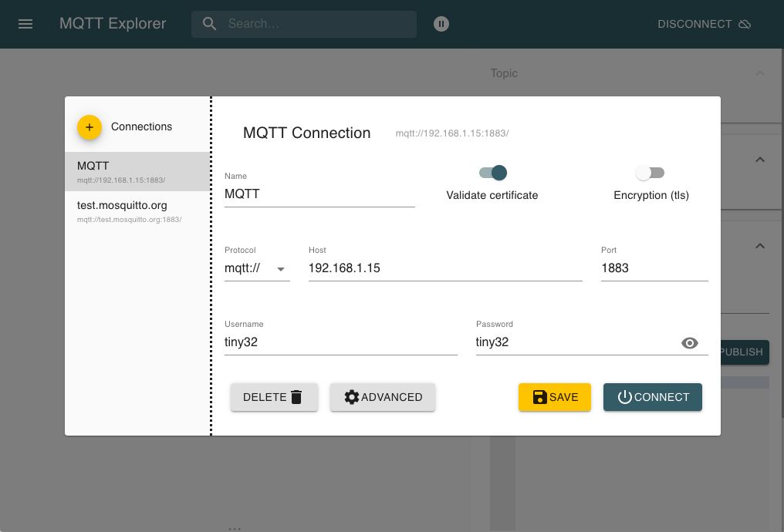Click the Name input field
The width and height of the screenshot is (784, 532).
[319, 194]
